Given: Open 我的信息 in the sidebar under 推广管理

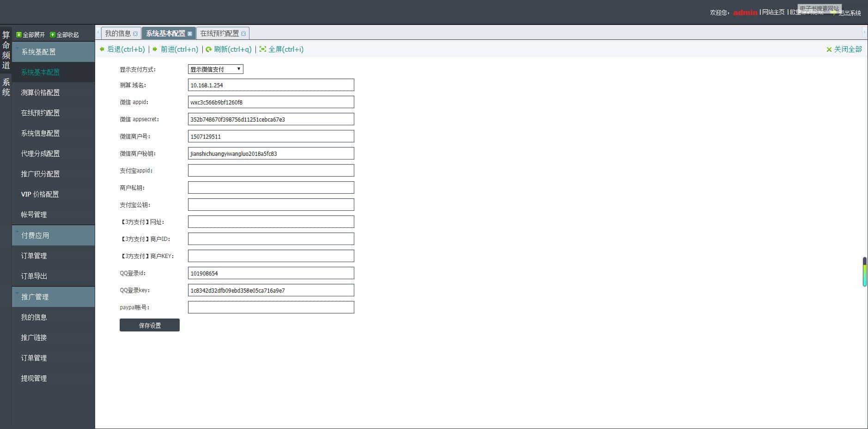Looking at the screenshot, I should (54, 317).
